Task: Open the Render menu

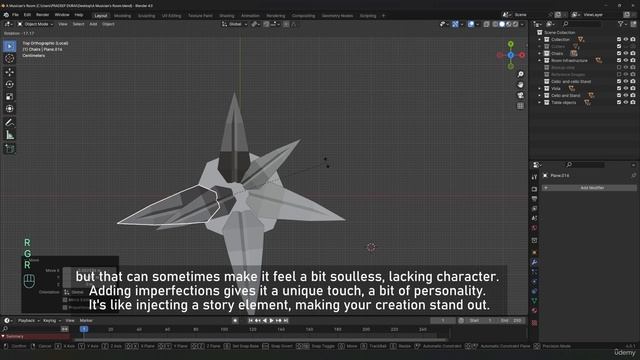Action: pyautogui.click(x=42, y=15)
